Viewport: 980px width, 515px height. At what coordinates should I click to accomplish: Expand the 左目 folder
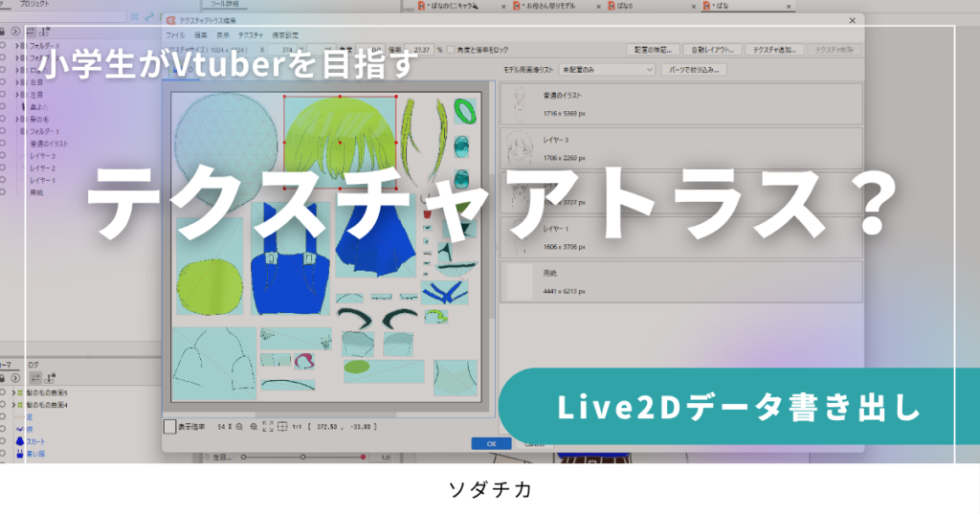(16, 95)
